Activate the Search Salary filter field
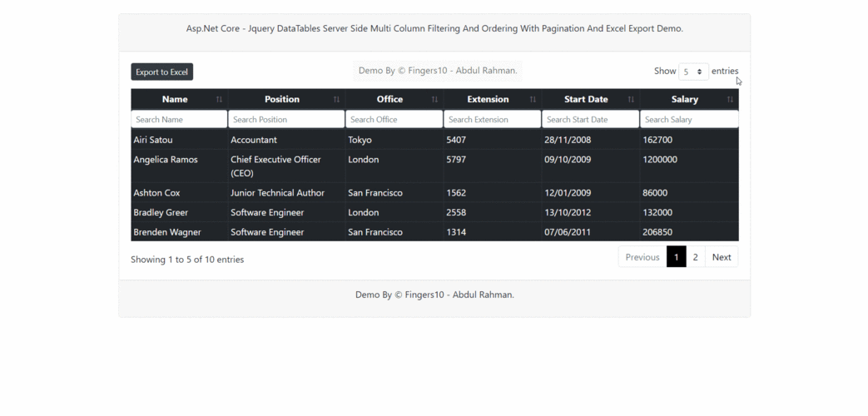868x416 pixels. (x=688, y=120)
